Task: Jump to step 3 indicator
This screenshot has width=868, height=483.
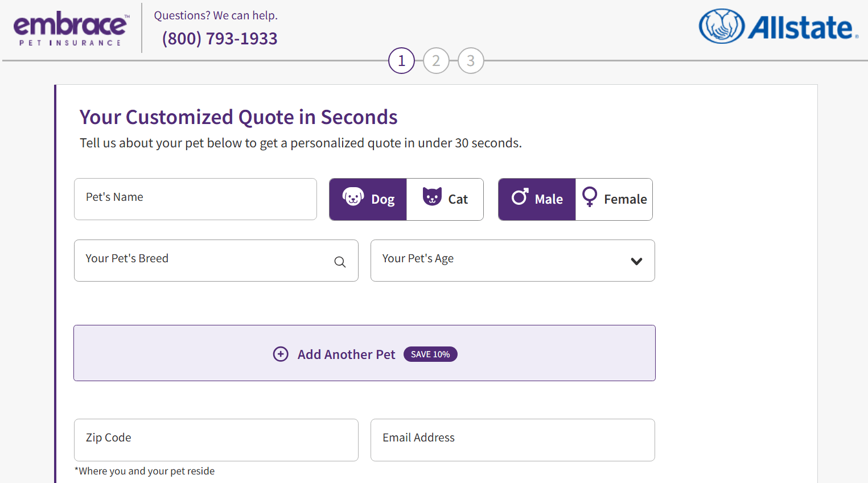Action: [x=471, y=61]
